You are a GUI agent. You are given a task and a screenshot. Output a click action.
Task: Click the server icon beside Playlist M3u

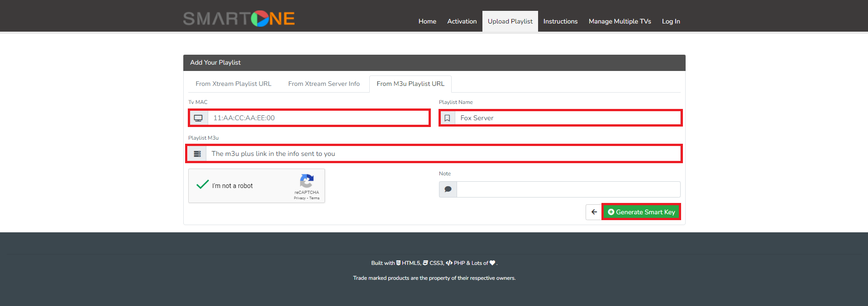coord(197,154)
